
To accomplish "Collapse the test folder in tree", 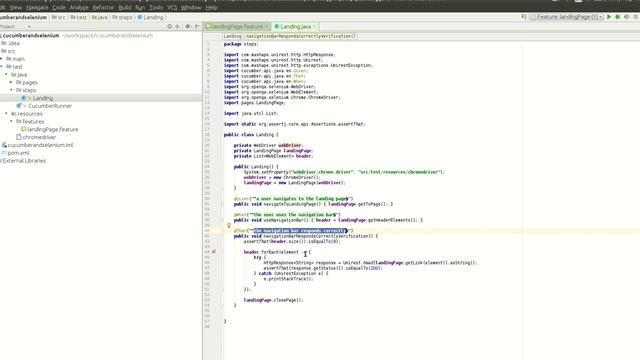I will [x=2, y=67].
